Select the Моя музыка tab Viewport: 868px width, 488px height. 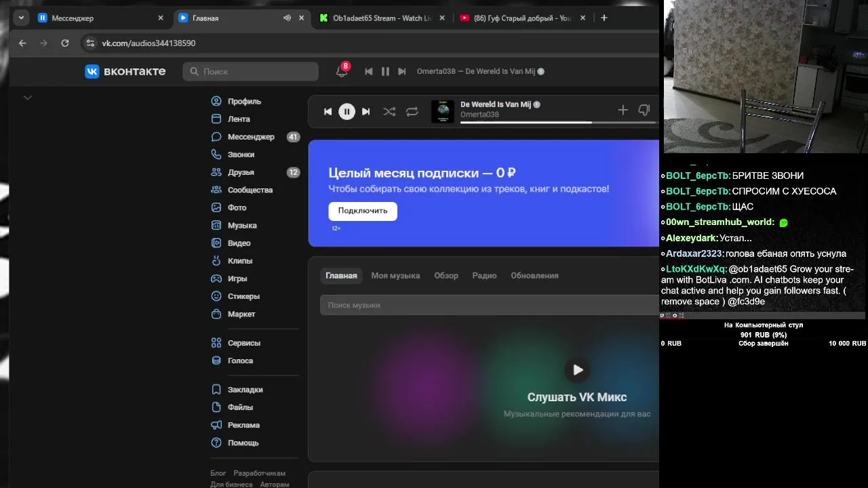pos(395,276)
